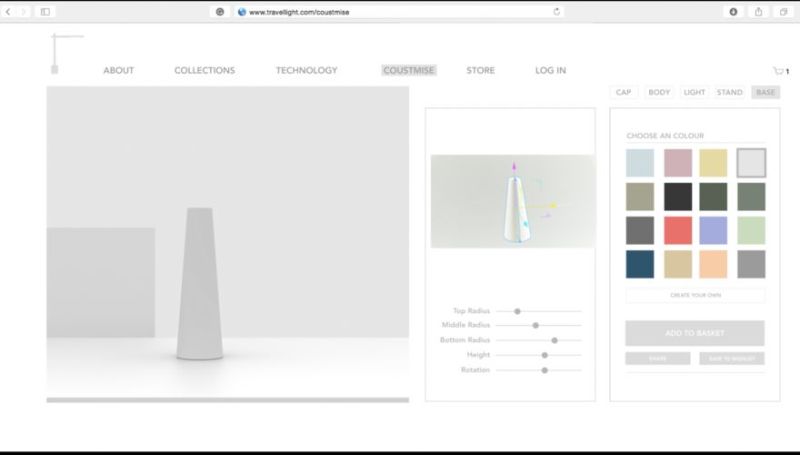Open the browser share icon
This screenshot has height=455, width=800.
coord(758,12)
